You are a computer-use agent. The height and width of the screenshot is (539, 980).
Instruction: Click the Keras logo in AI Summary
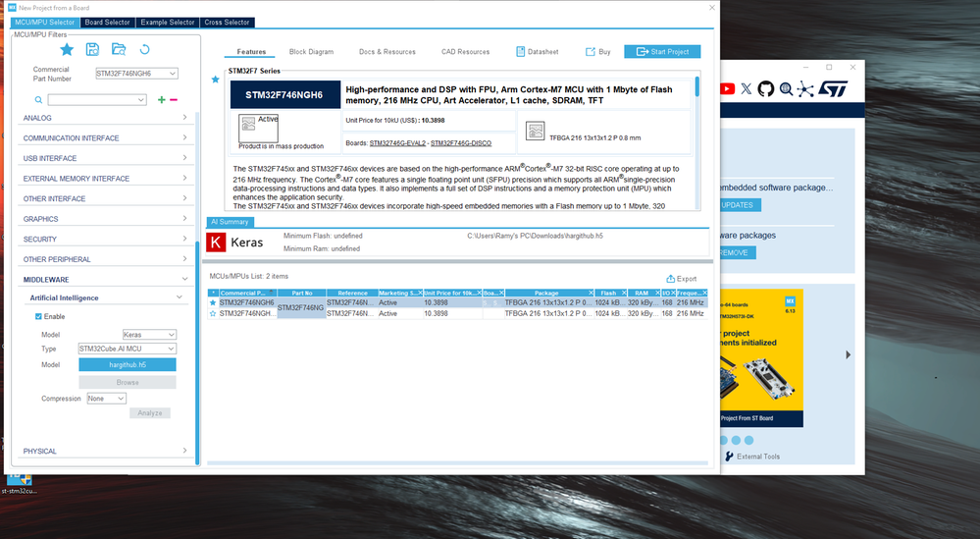[216, 243]
